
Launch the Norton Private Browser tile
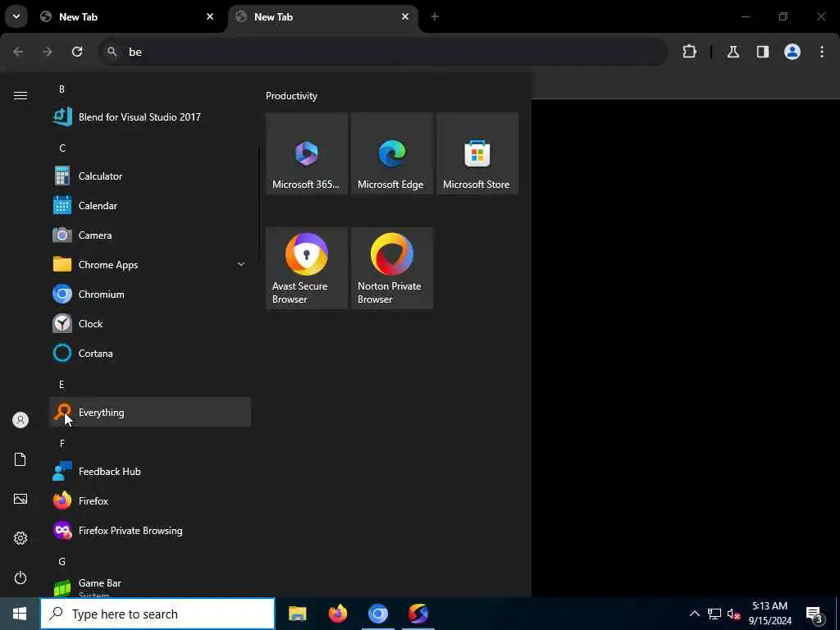[391, 268]
